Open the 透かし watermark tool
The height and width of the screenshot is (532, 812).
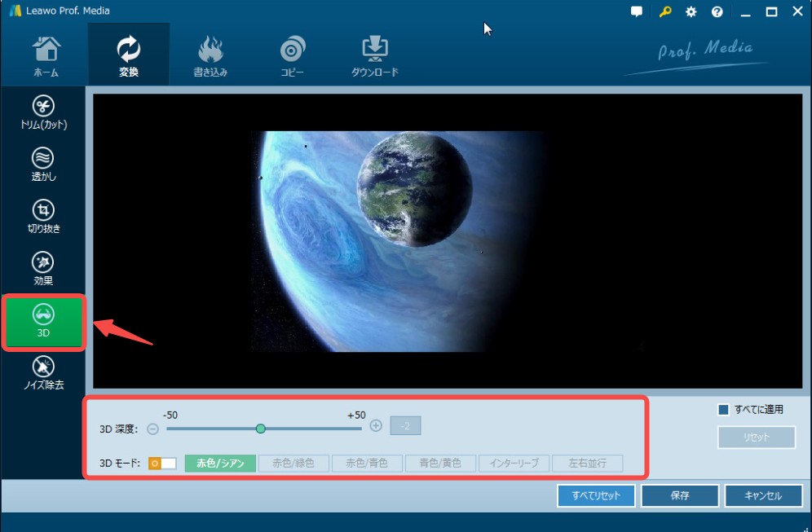[x=43, y=165]
